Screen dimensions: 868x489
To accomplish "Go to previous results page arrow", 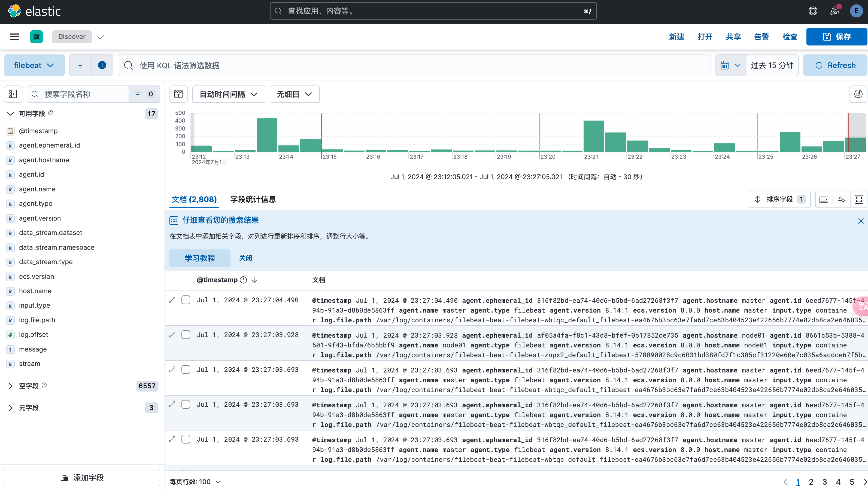I will pos(786,482).
